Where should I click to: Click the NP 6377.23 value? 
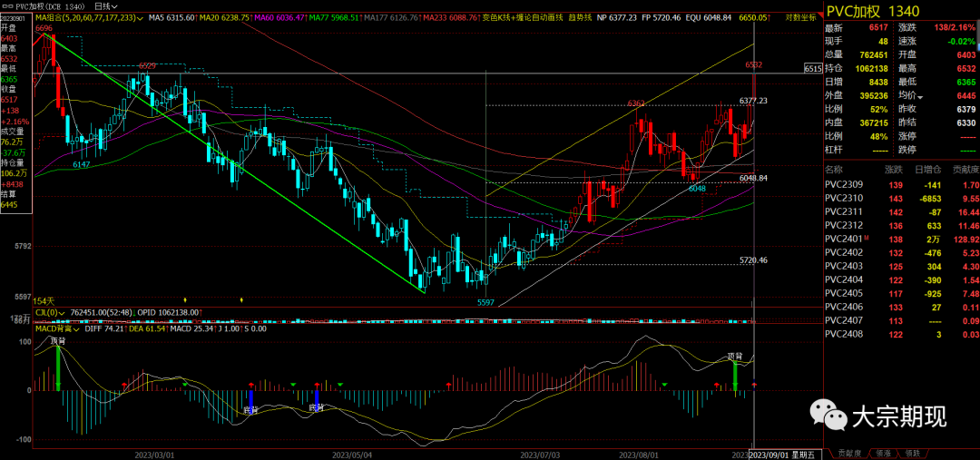(617, 18)
